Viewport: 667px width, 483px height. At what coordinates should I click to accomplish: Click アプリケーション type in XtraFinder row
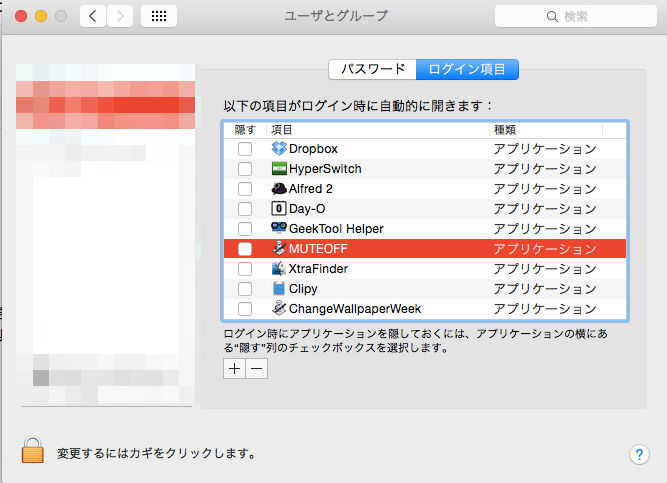pyautogui.click(x=545, y=269)
